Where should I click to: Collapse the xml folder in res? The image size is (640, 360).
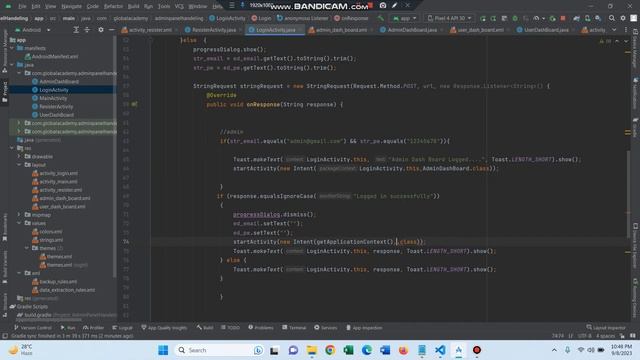click(19, 273)
